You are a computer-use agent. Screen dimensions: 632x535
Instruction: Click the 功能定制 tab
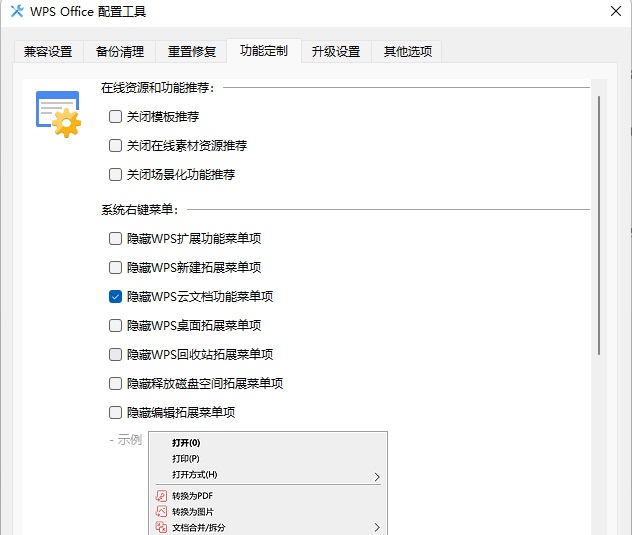point(264,51)
